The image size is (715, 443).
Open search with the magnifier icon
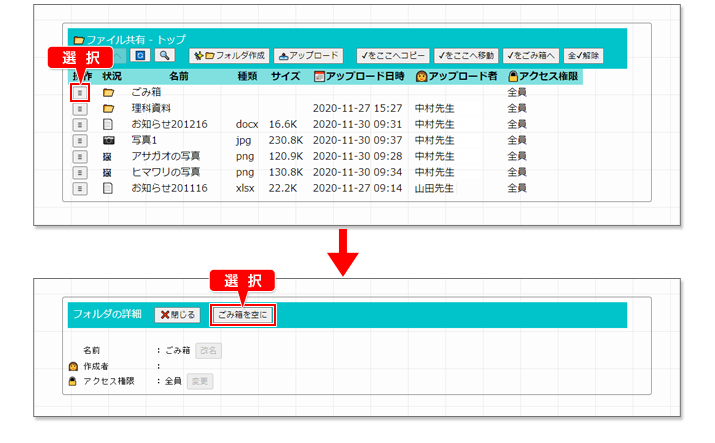click(165, 56)
